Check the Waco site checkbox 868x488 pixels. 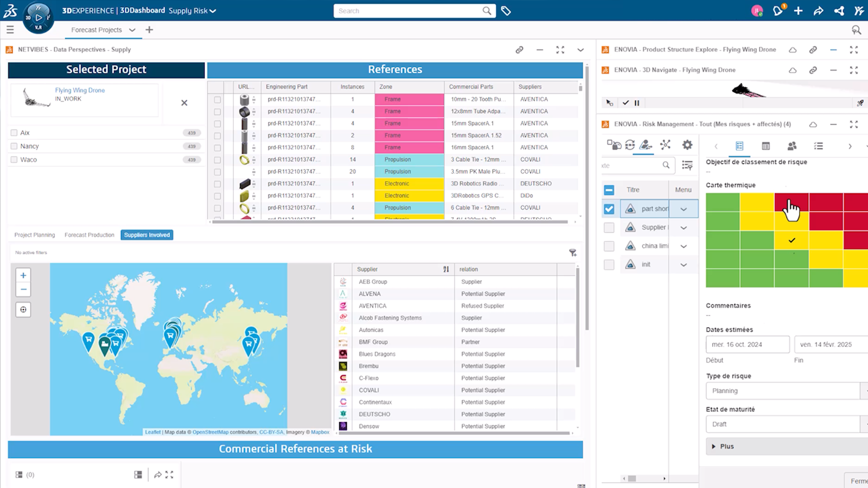[x=14, y=160]
